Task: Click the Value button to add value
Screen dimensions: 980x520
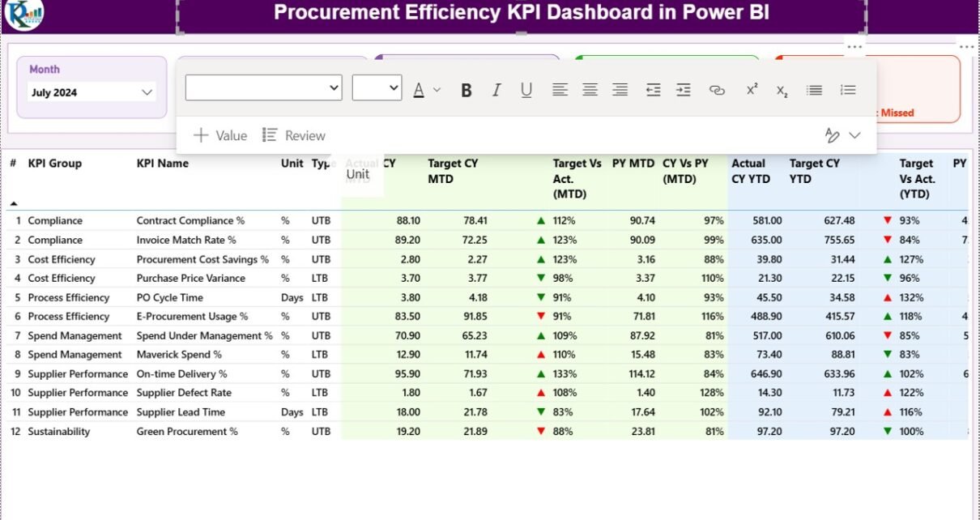Action: pyautogui.click(x=219, y=135)
